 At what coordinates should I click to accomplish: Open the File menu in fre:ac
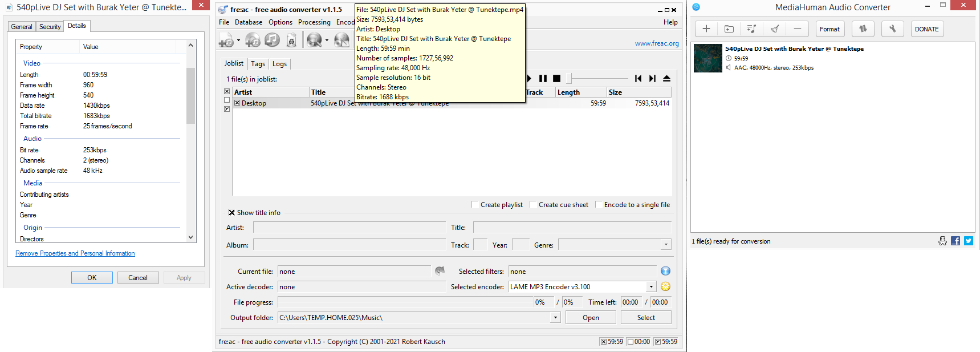click(x=224, y=22)
